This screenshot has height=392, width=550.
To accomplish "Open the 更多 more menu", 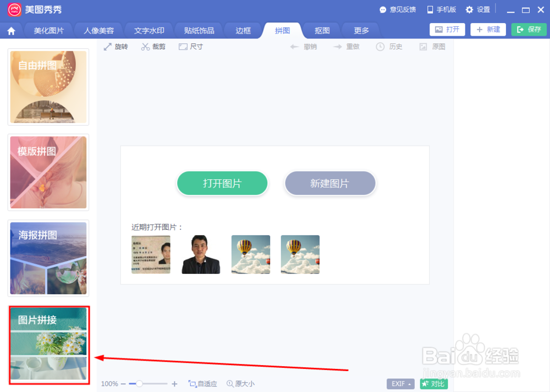I will point(360,30).
